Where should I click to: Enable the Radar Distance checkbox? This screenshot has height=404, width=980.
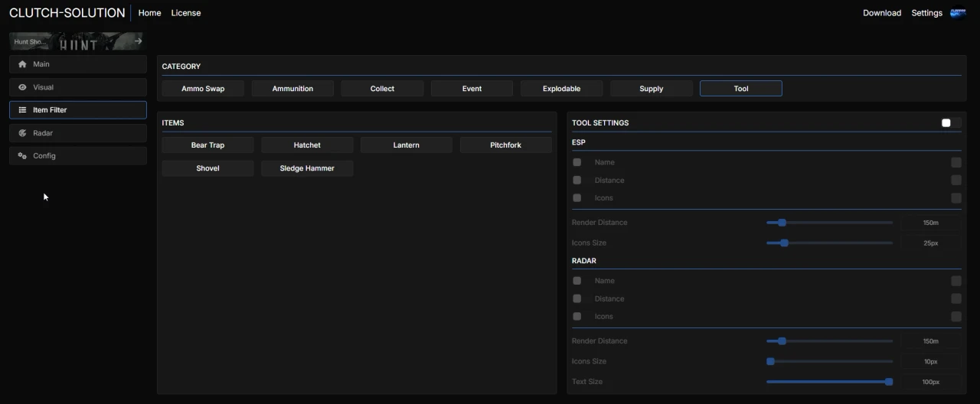pyautogui.click(x=577, y=299)
